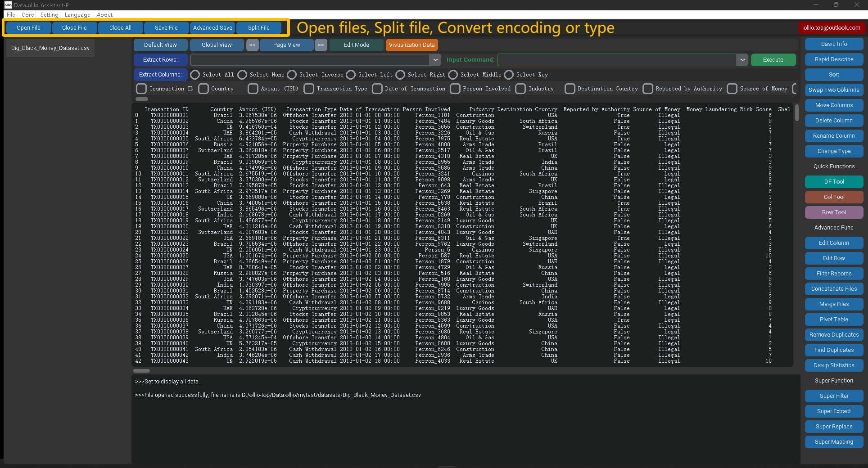This screenshot has width=868, height=468.
Task: Open the Setting menu
Action: point(50,15)
